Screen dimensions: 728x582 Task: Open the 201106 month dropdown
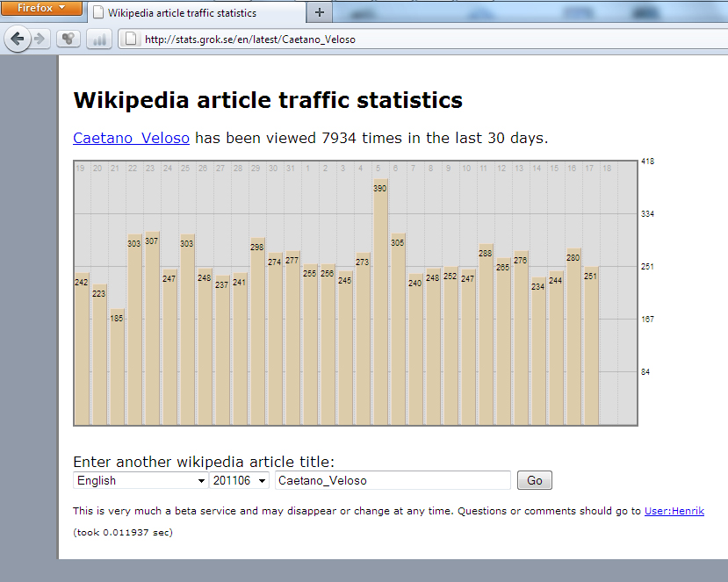point(239,480)
